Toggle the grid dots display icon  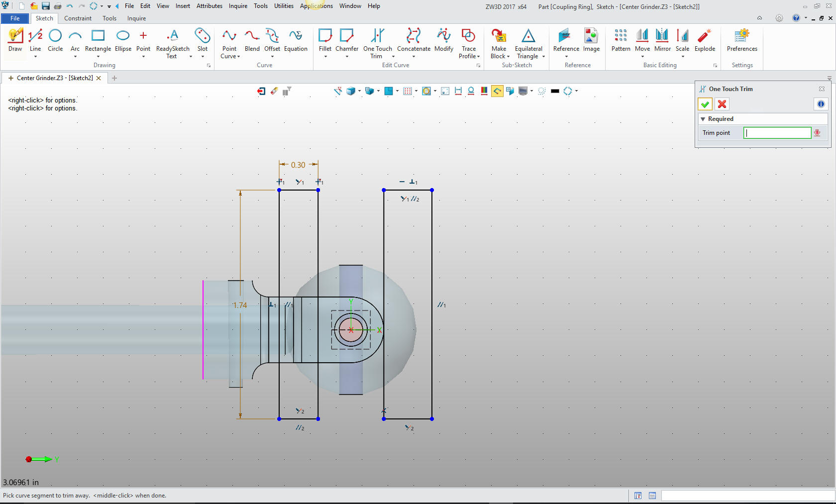[408, 91]
